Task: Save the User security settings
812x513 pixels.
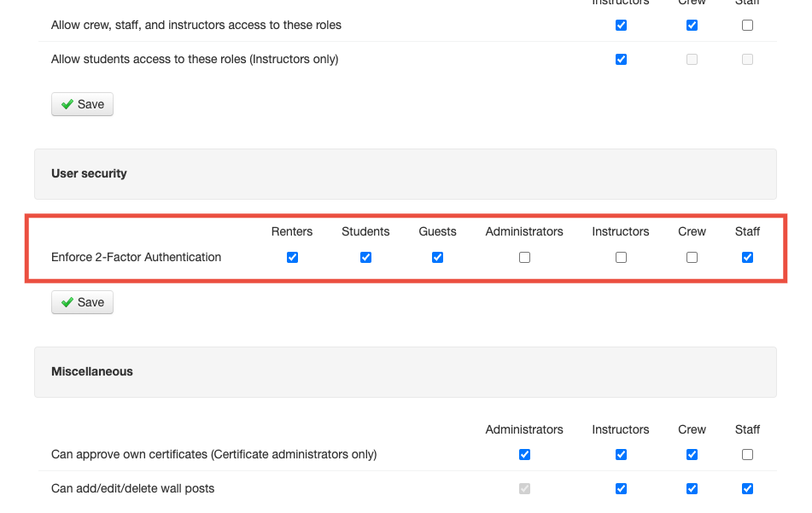Action: [x=82, y=302]
